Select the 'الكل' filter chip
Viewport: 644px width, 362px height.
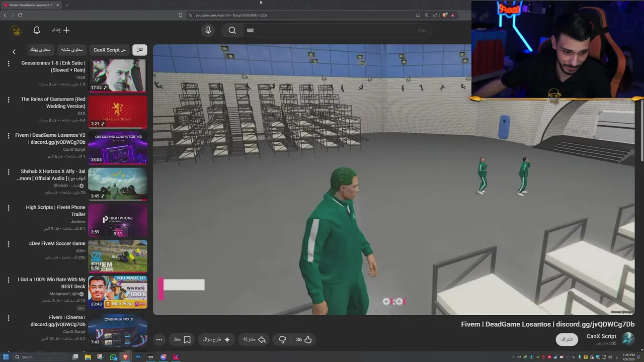pyautogui.click(x=139, y=50)
